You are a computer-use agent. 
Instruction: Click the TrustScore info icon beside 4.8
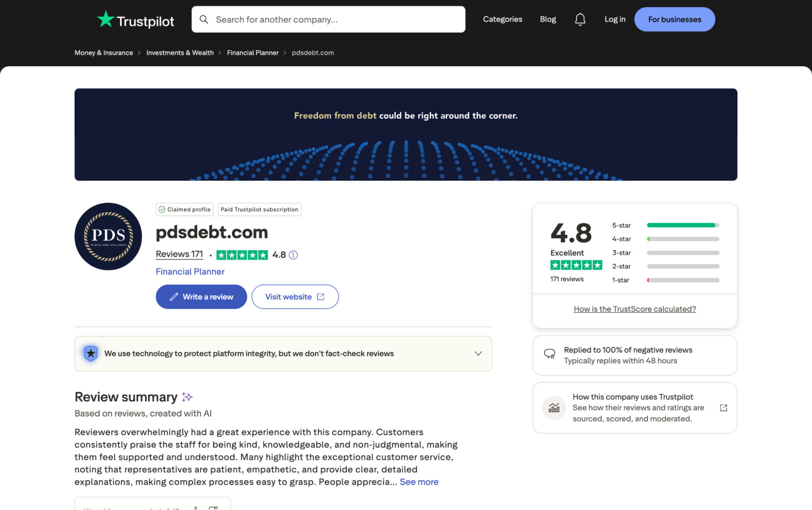tap(293, 255)
